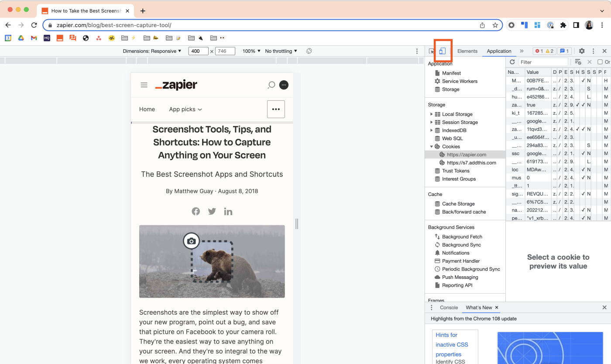Bookmark this page with the star icon

[x=495, y=25]
